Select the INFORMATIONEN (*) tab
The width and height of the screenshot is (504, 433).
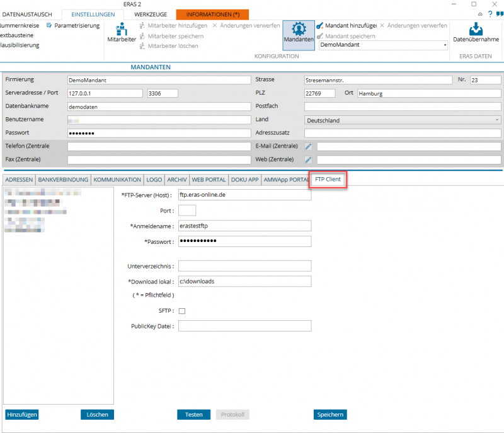coord(212,14)
